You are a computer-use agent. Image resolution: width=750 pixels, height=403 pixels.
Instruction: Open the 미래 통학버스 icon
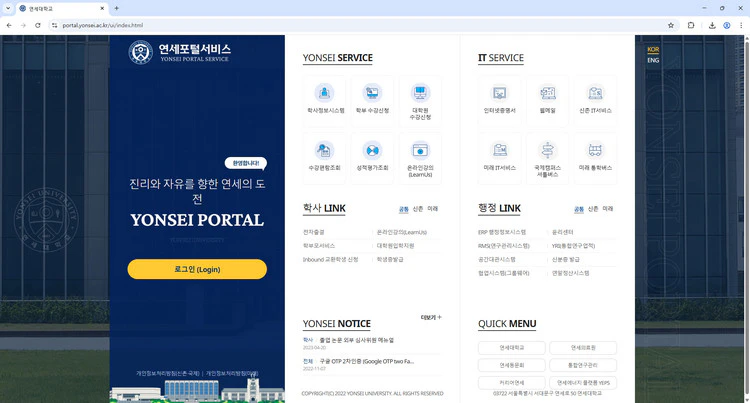pyautogui.click(x=595, y=157)
